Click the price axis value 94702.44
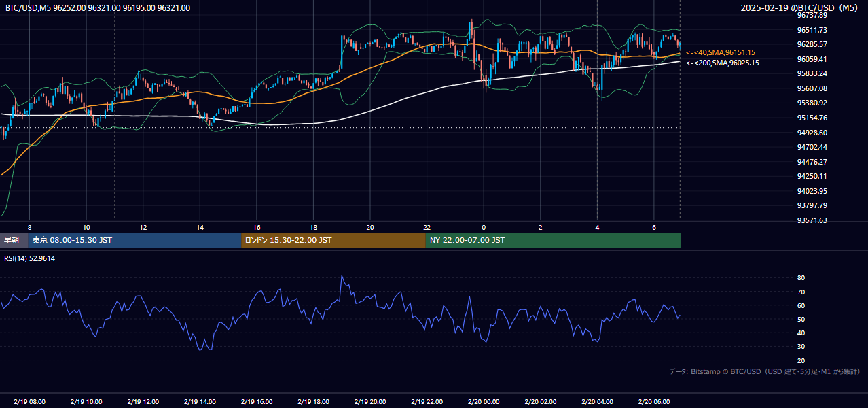This screenshot has height=408, width=868. [x=812, y=147]
